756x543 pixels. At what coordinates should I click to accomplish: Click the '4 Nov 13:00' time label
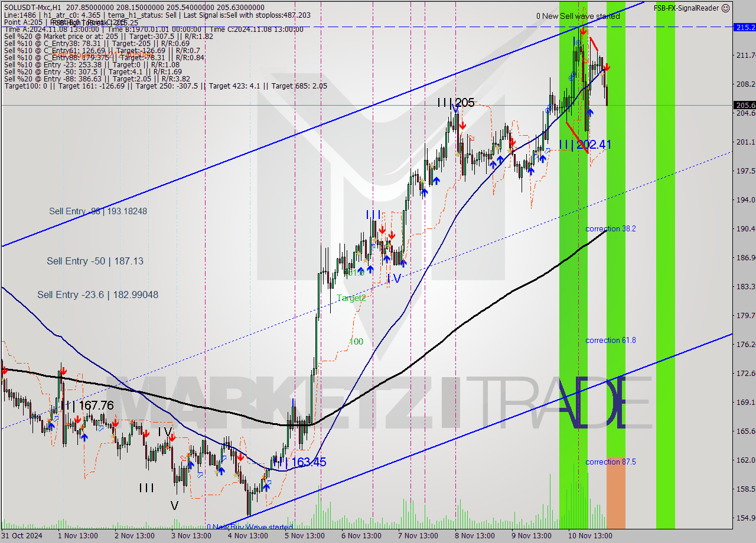pos(248,536)
